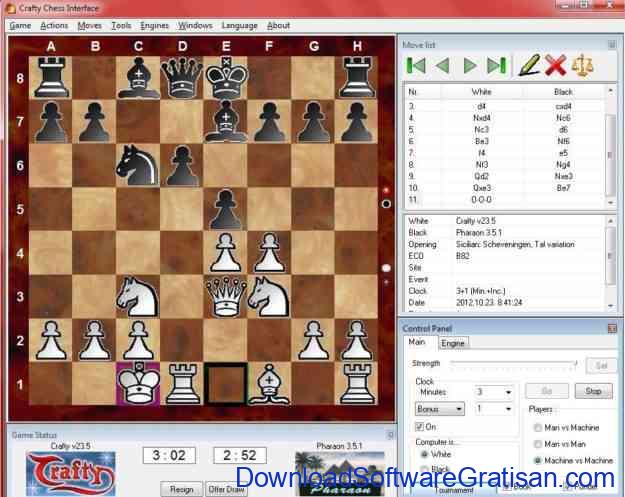Click the Resign button
This screenshot has height=497, width=625.
(182, 489)
